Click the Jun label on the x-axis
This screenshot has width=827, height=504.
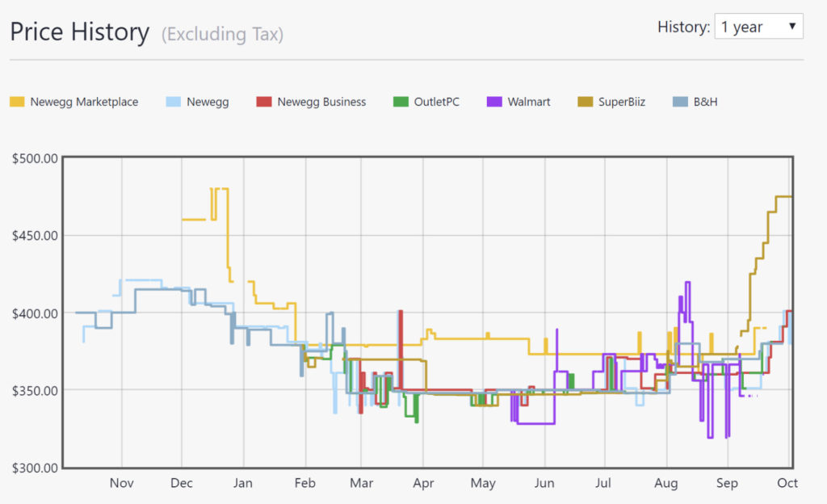[544, 483]
